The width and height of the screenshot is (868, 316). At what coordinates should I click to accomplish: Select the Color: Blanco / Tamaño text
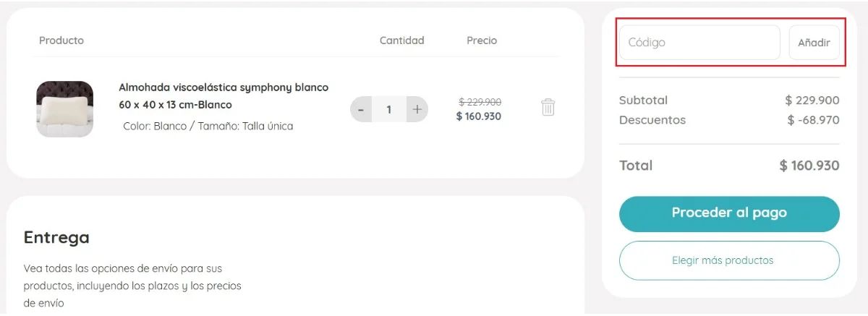(x=208, y=126)
